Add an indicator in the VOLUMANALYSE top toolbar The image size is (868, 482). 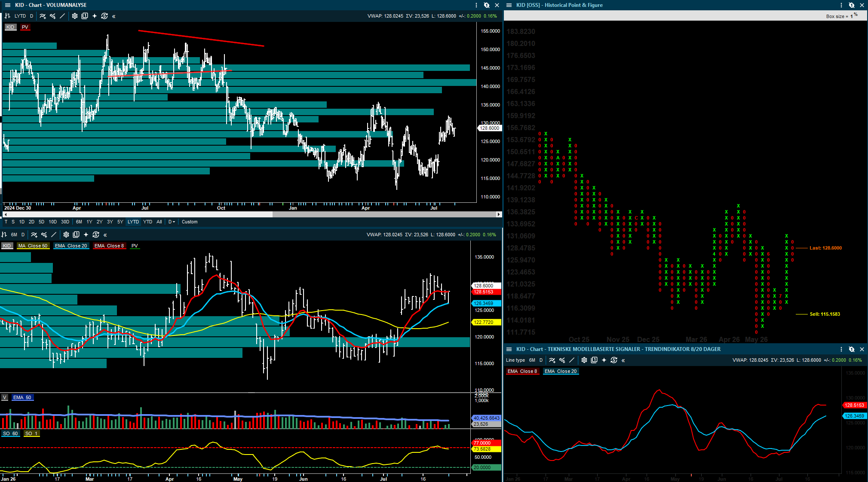43,16
